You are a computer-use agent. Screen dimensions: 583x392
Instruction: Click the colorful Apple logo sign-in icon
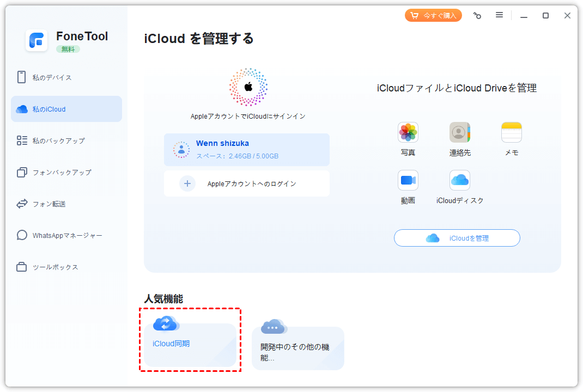tap(248, 87)
